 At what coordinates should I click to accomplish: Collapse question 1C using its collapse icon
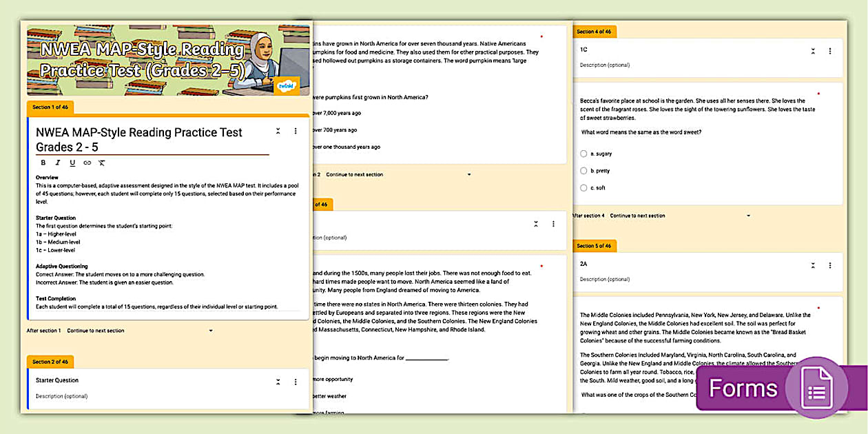[812, 51]
